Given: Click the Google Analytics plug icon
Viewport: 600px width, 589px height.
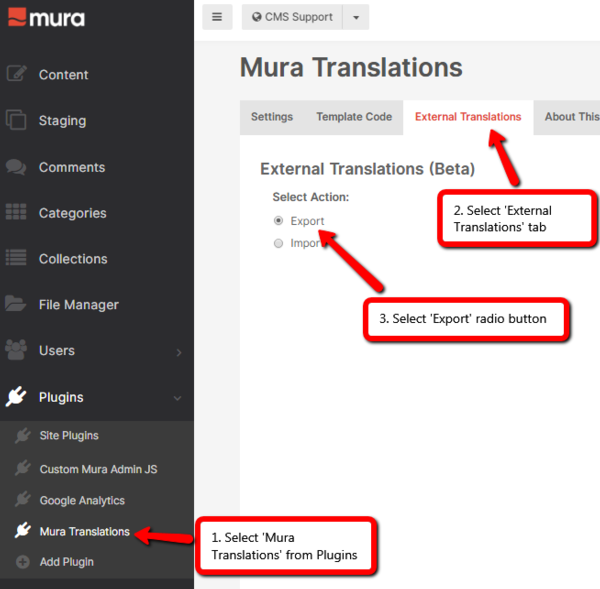Looking at the screenshot, I should 23,499.
